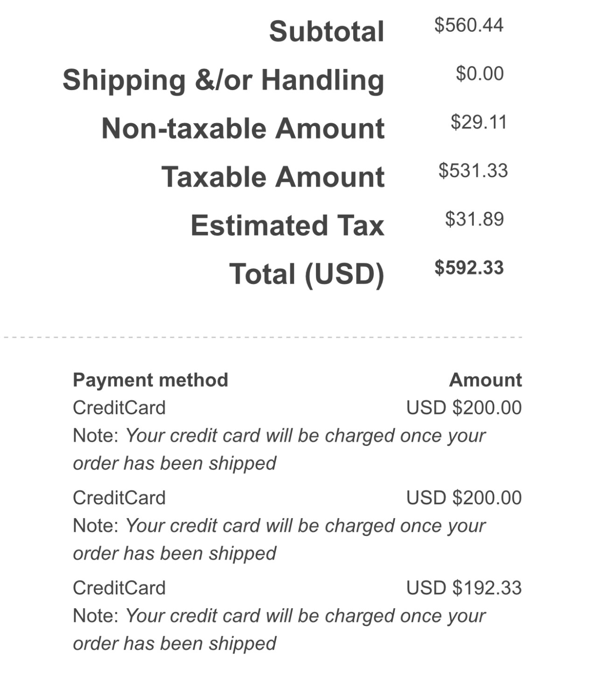Select the third CreditCard payment entry

119,588
